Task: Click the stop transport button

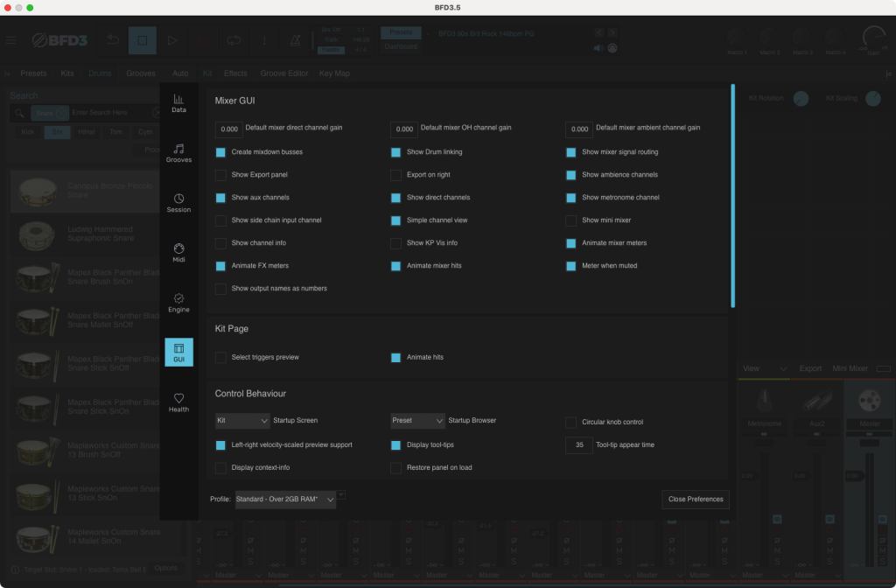Action: 143,40
